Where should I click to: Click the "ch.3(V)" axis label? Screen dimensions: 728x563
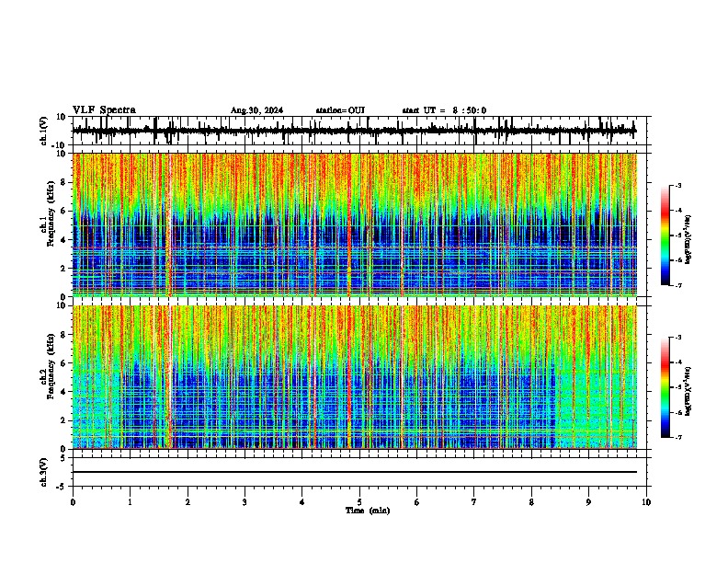[x=44, y=473]
